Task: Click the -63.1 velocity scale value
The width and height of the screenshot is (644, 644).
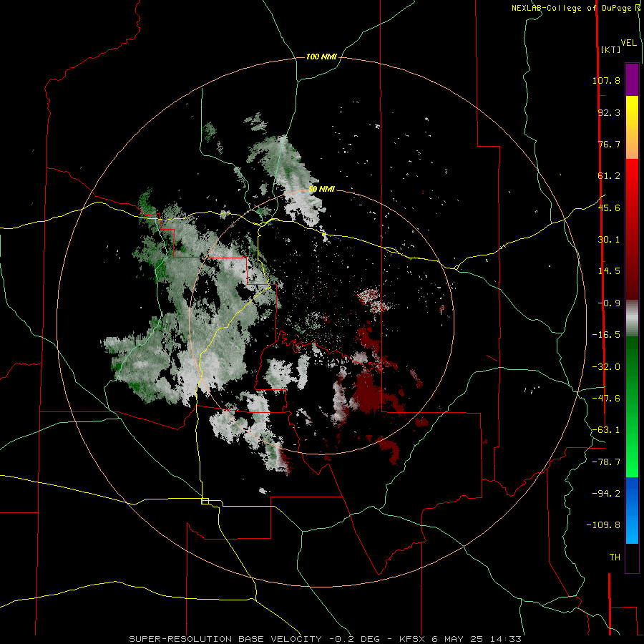Action: click(x=606, y=430)
